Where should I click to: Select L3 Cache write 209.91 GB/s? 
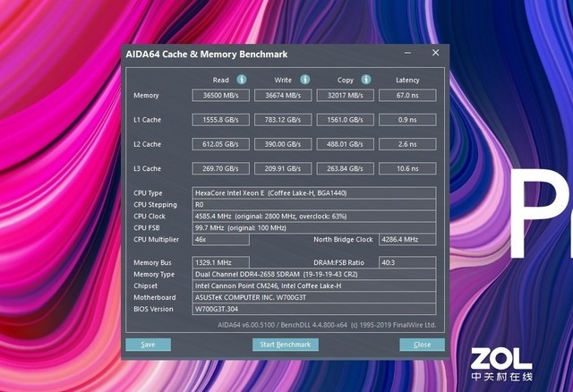point(283,169)
